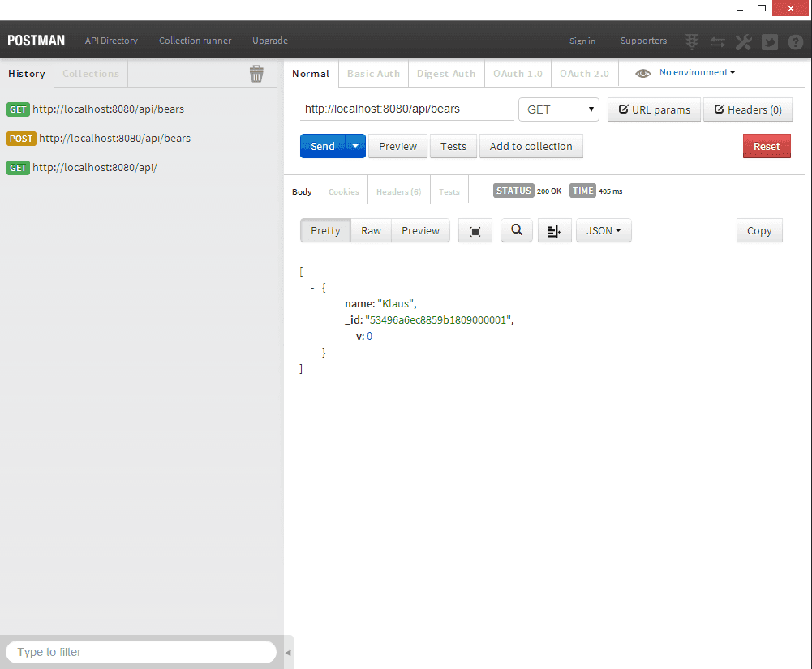Open help using the question mark icon
The height and width of the screenshot is (669, 812).
coord(795,41)
